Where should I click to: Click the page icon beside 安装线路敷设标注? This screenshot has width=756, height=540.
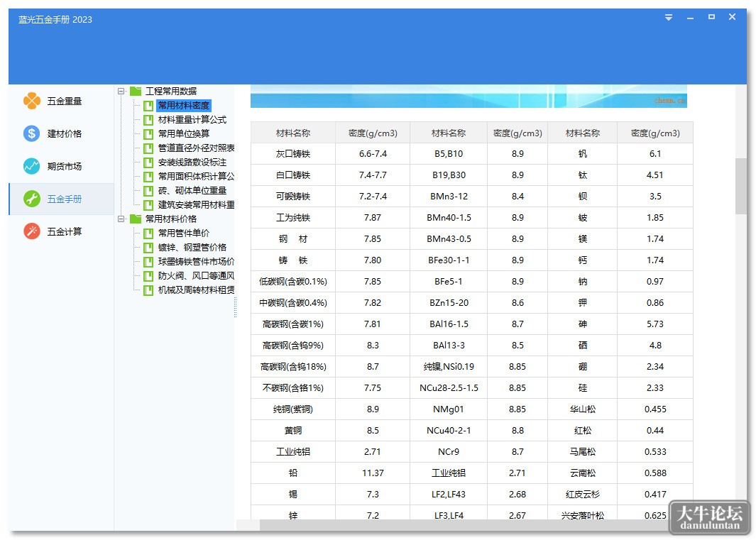(x=148, y=162)
